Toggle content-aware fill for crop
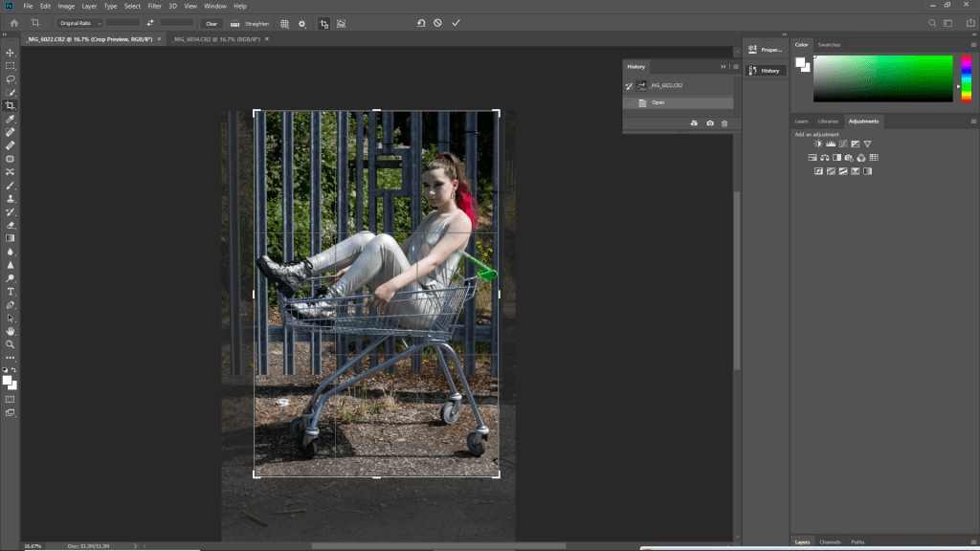This screenshot has width=980, height=551. point(342,23)
